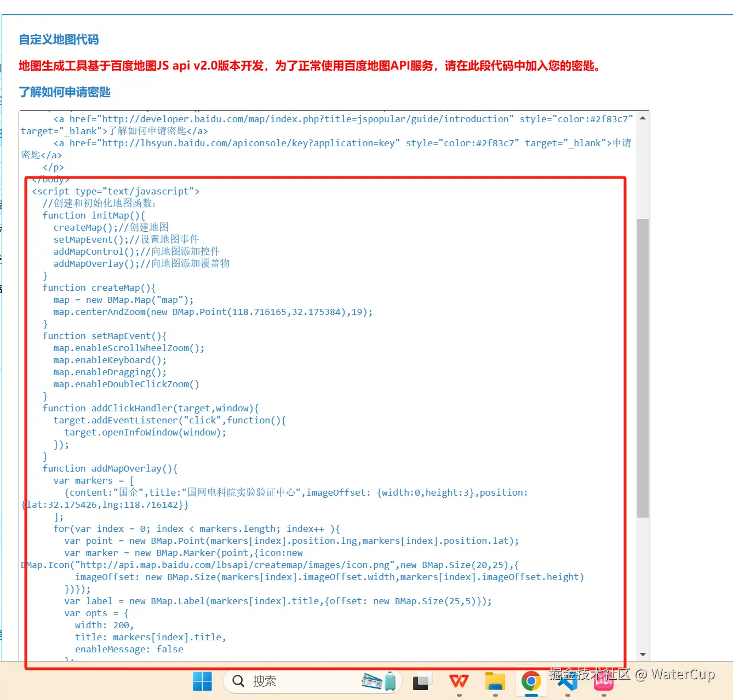Click the line var markers = [
This screenshot has width=733, height=700.
pyautogui.click(x=94, y=480)
